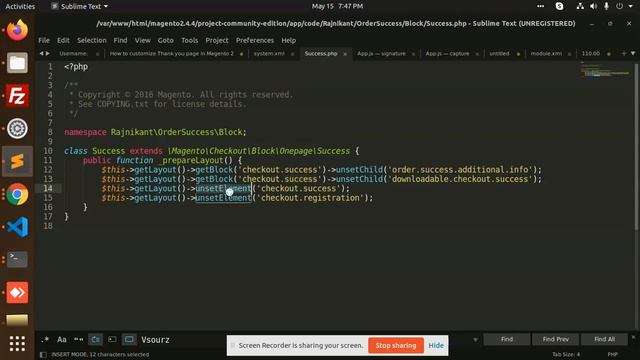This screenshot has width=640, height=360.
Task: Open the Edit menu
Action: (x=63, y=40)
